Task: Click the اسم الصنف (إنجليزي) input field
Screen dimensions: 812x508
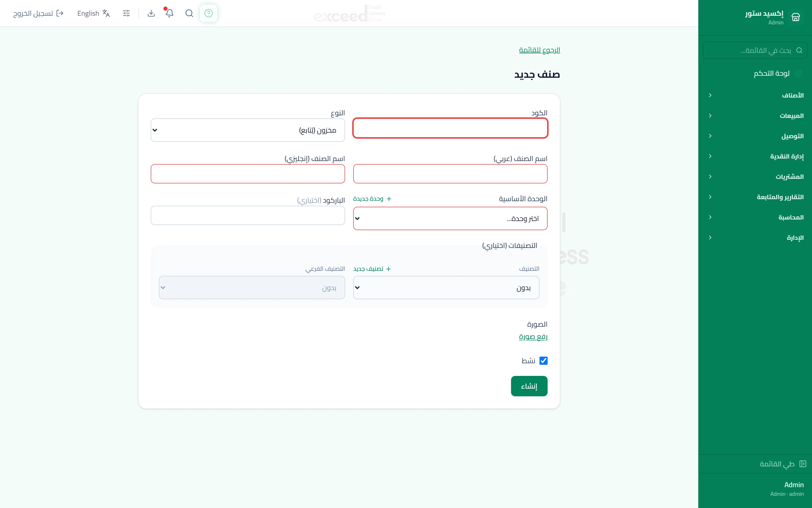Action: [248, 174]
